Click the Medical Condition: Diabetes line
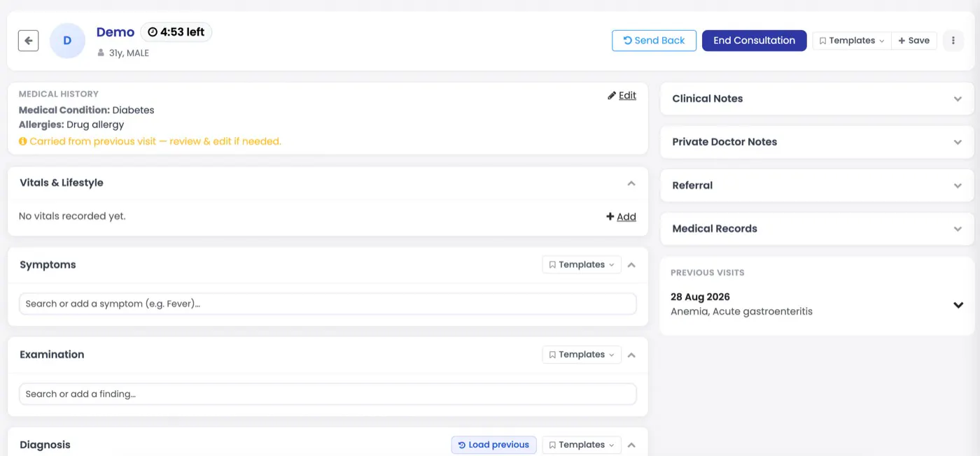Screen dimensions: 980x456 [x=87, y=111]
